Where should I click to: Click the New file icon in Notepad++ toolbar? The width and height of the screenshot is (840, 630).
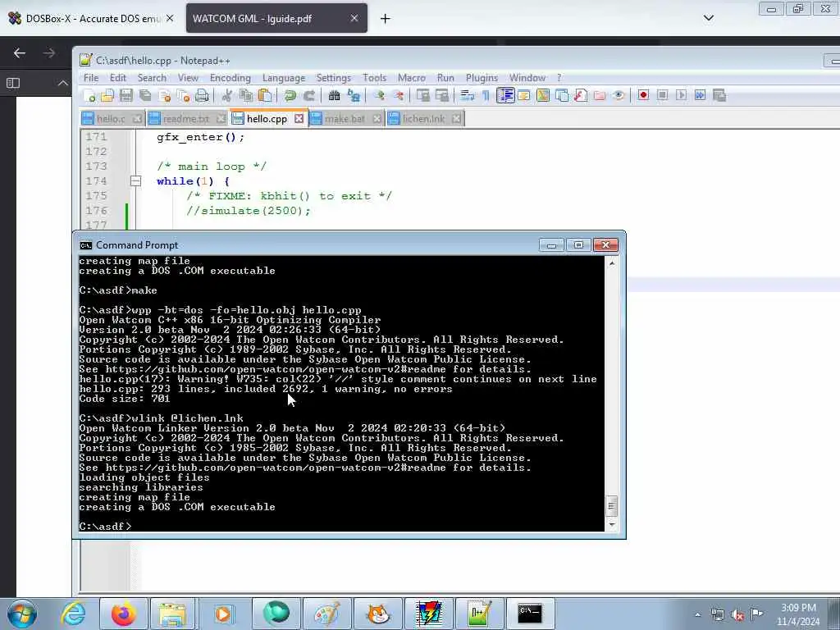(89, 96)
